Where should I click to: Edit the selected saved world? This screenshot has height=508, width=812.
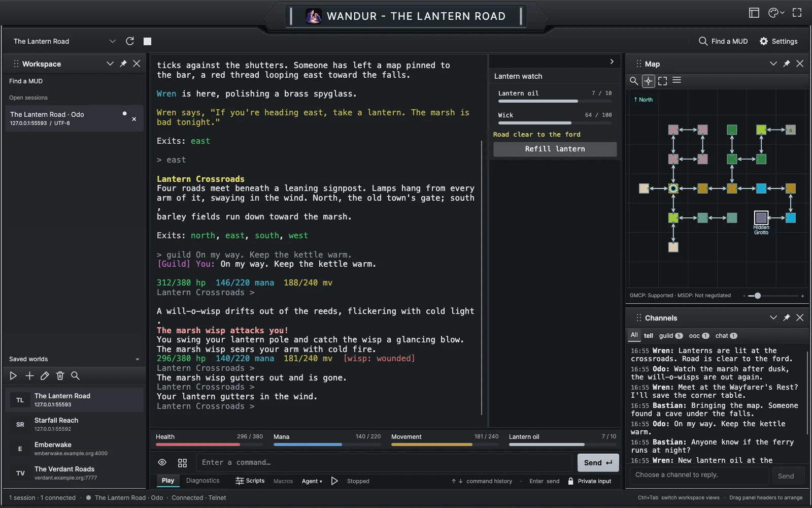tap(45, 376)
